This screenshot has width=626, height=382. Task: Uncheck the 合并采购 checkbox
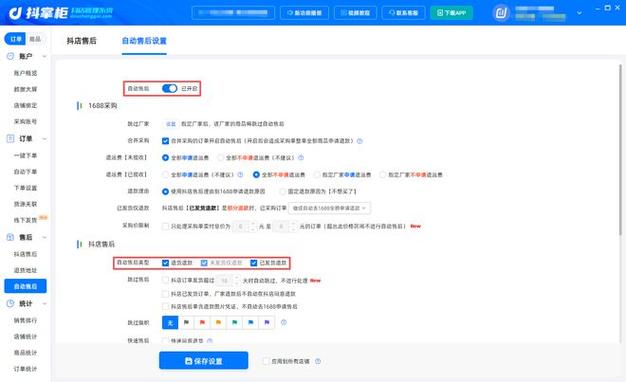[x=165, y=141]
